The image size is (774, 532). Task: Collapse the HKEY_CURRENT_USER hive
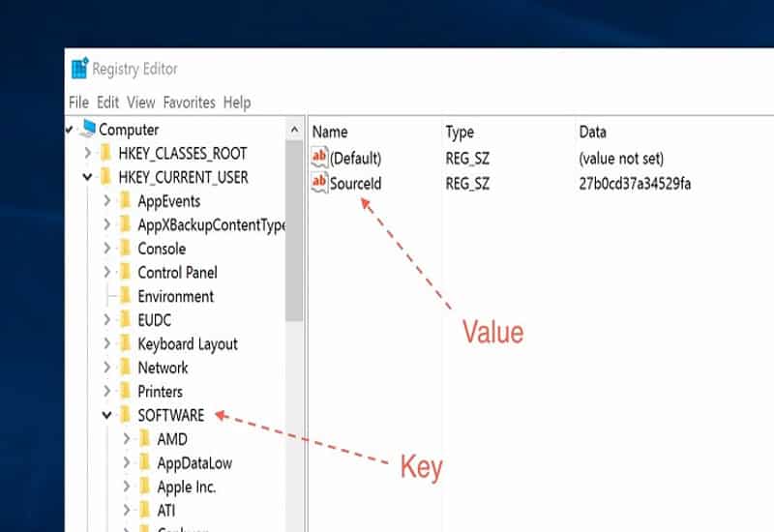point(88,178)
